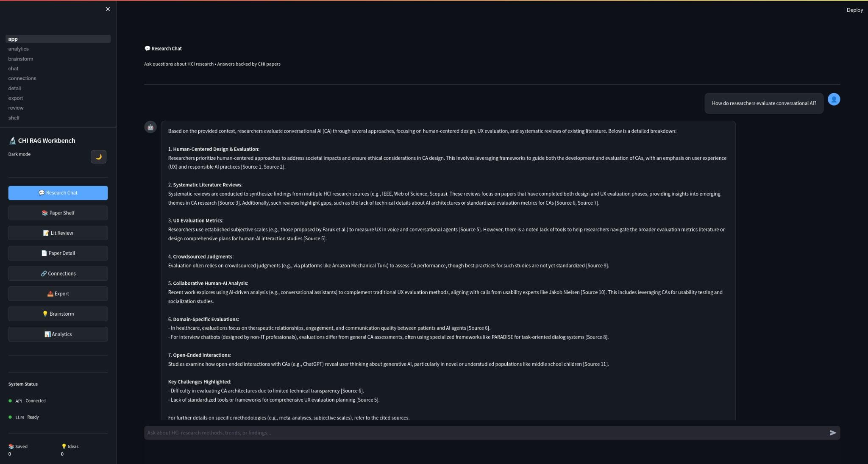Select the connections page in navigation
This screenshot has width=868, height=464.
(22, 78)
